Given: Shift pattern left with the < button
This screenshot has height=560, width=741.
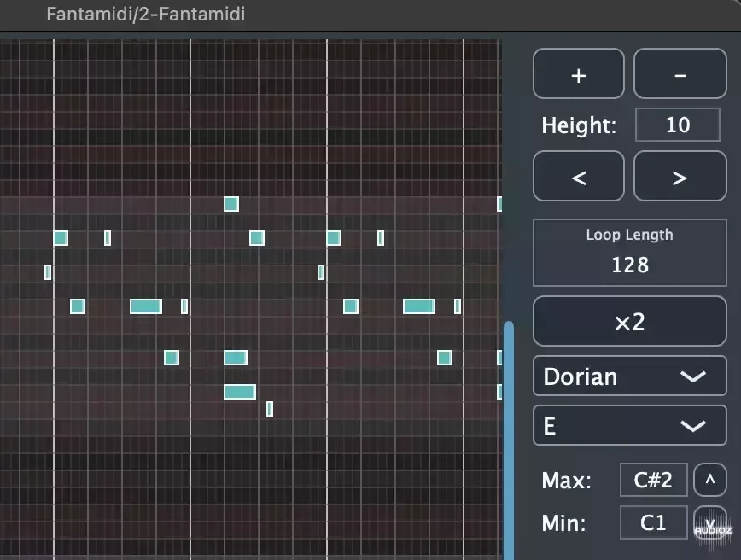Looking at the screenshot, I should (x=579, y=176).
